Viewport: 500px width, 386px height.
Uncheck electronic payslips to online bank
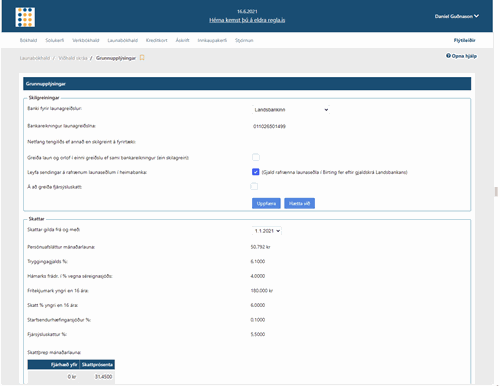pyautogui.click(x=256, y=172)
